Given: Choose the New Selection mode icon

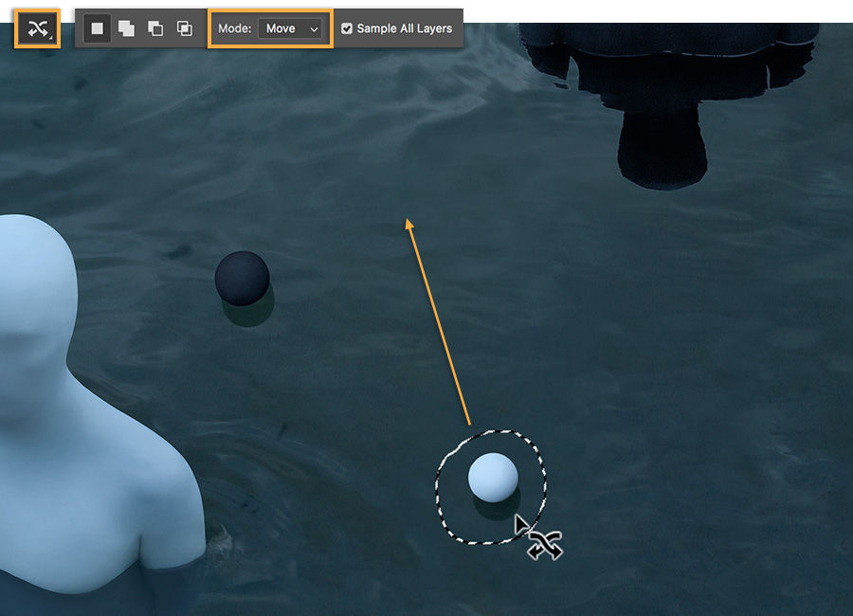Looking at the screenshot, I should click(96, 27).
